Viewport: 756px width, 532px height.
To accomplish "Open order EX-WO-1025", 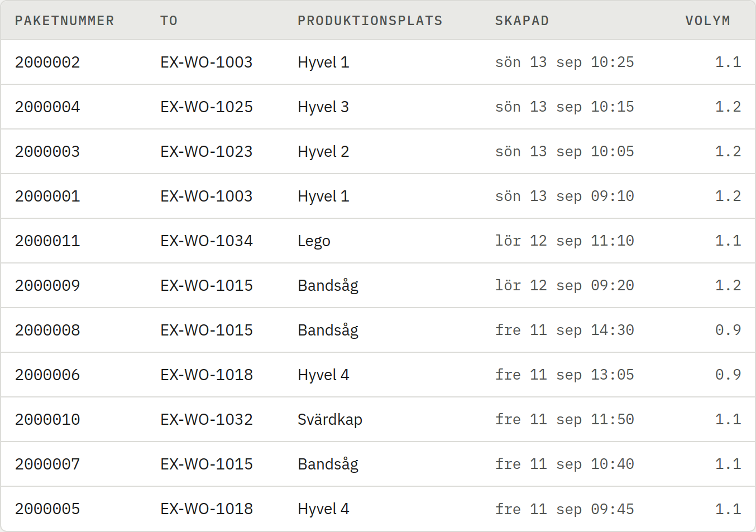I will click(x=207, y=107).
